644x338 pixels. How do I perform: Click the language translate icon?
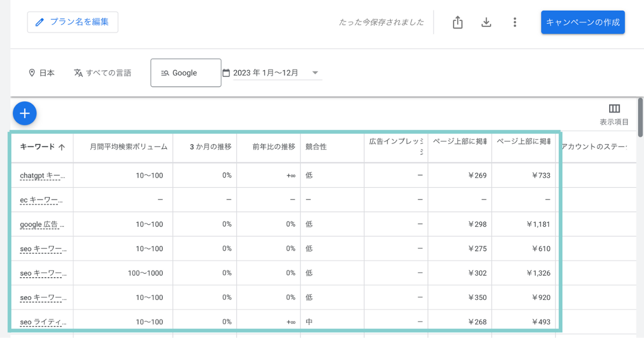tap(78, 72)
